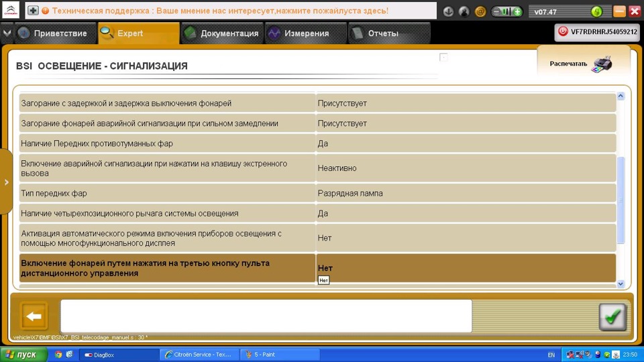Open the dropdown chevron left of Приветствие
This screenshot has width=644, height=362.
pyautogui.click(x=7, y=34)
